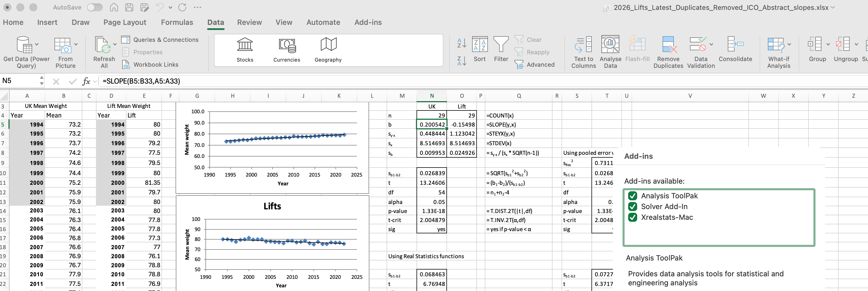Select cell N10 showing 0.026839

tap(432, 173)
